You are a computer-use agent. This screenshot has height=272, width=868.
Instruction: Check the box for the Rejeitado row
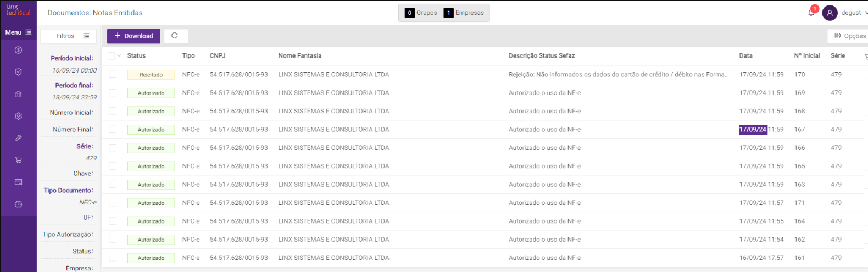113,74
